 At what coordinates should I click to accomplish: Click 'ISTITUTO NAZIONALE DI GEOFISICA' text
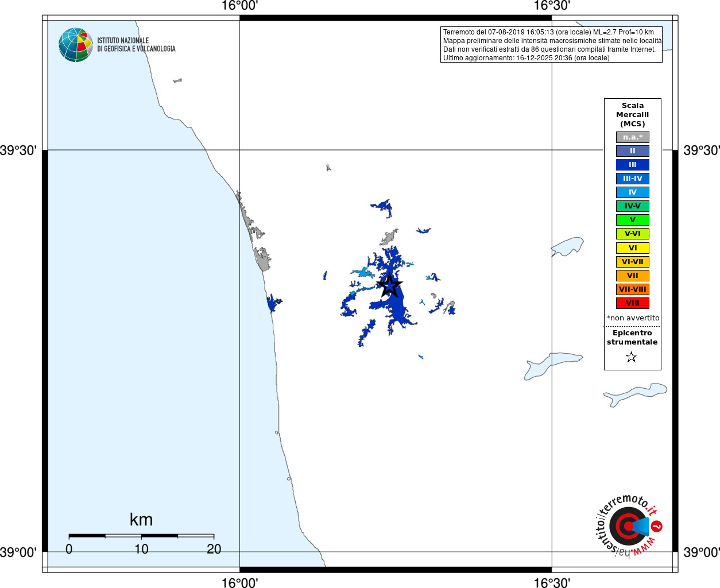click(x=136, y=45)
